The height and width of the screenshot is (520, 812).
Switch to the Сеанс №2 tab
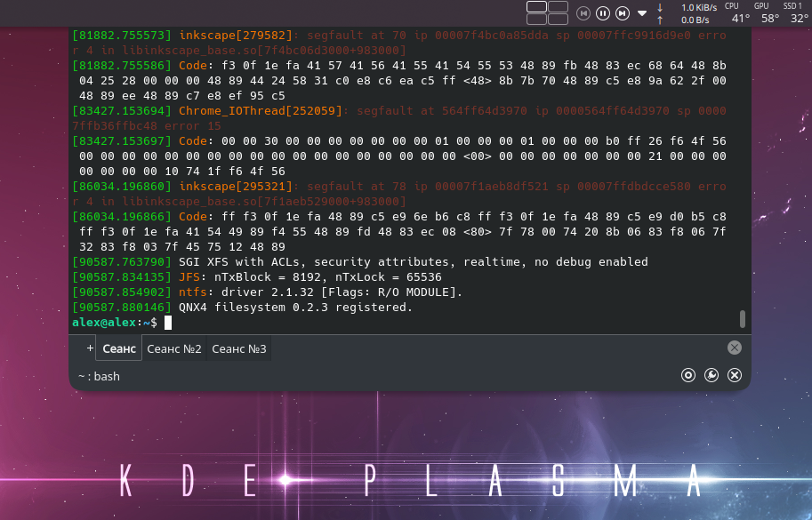click(x=174, y=348)
